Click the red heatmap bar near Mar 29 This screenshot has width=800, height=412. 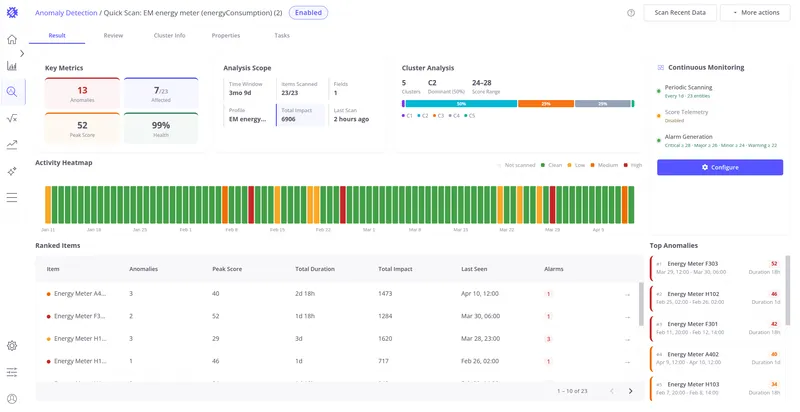point(553,205)
